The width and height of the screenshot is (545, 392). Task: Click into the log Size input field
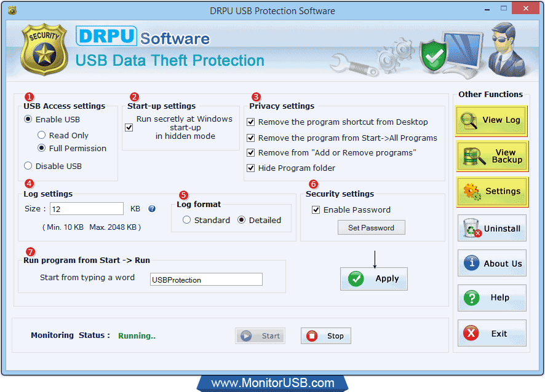[87, 209]
